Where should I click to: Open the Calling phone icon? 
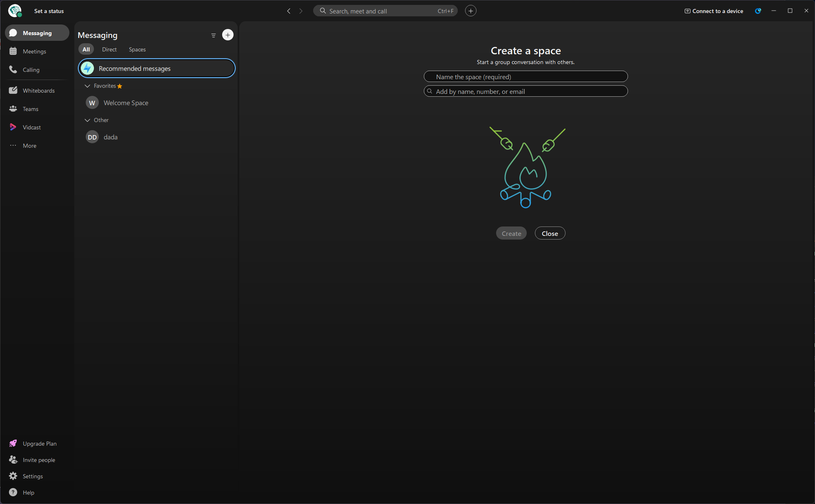pyautogui.click(x=13, y=69)
